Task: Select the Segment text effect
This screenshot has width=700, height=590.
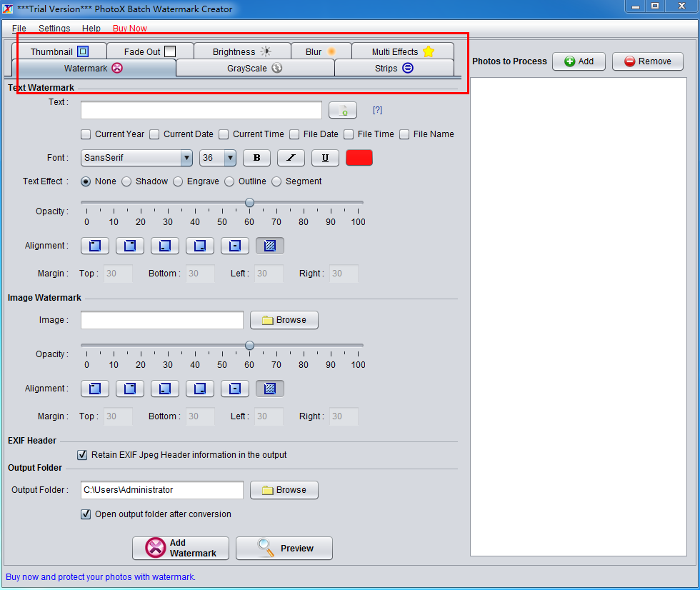Action: pyautogui.click(x=277, y=181)
